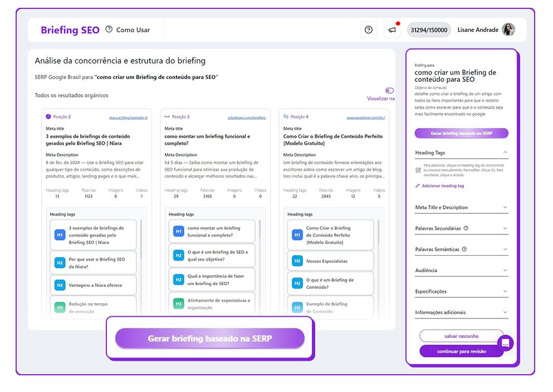Toggle the Visualizar switch above results
This screenshot has width=553, height=392.
(389, 91)
